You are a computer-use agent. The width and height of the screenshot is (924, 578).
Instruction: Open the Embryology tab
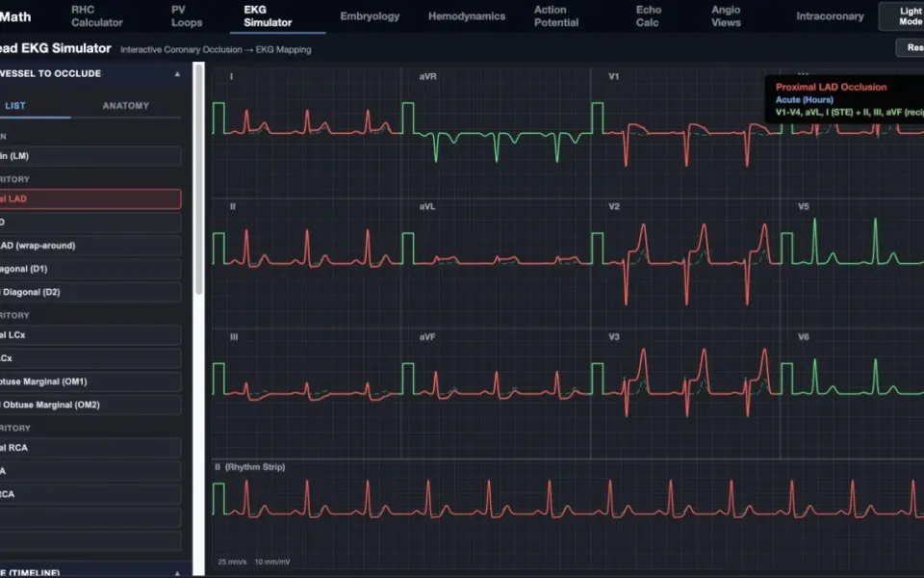click(x=370, y=16)
